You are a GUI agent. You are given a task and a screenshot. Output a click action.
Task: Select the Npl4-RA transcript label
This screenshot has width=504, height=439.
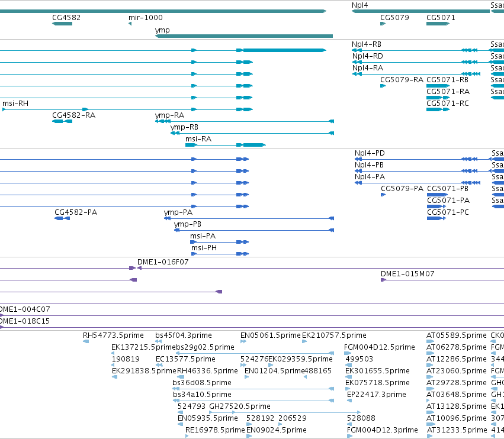pyautogui.click(x=367, y=68)
